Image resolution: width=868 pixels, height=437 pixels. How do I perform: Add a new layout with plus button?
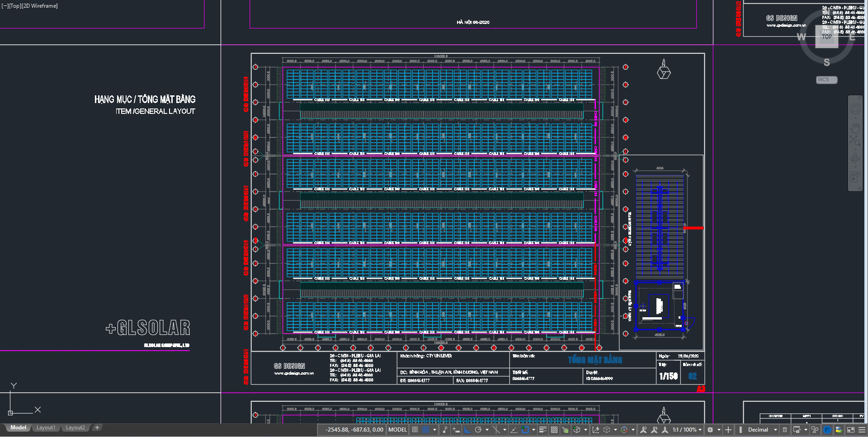pos(97,428)
